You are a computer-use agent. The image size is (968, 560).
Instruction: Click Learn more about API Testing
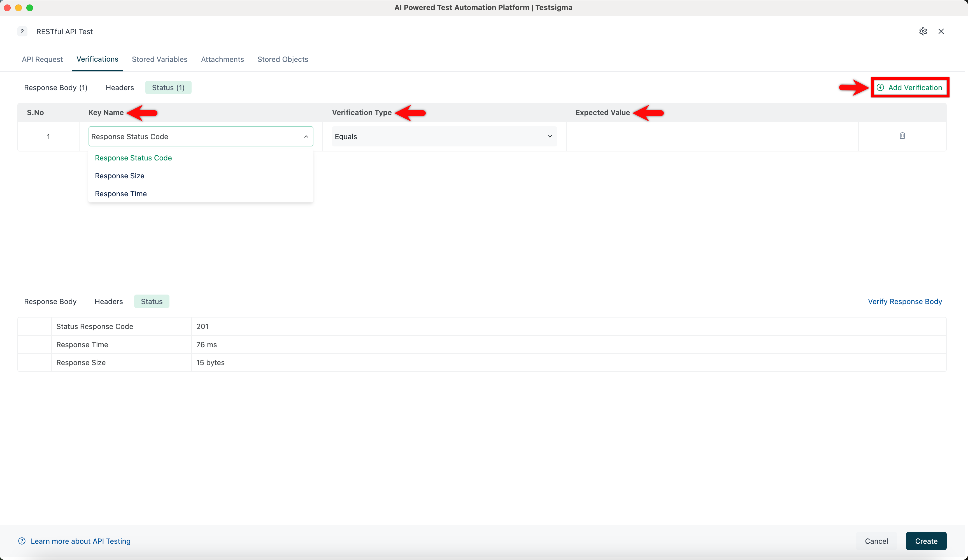point(80,541)
